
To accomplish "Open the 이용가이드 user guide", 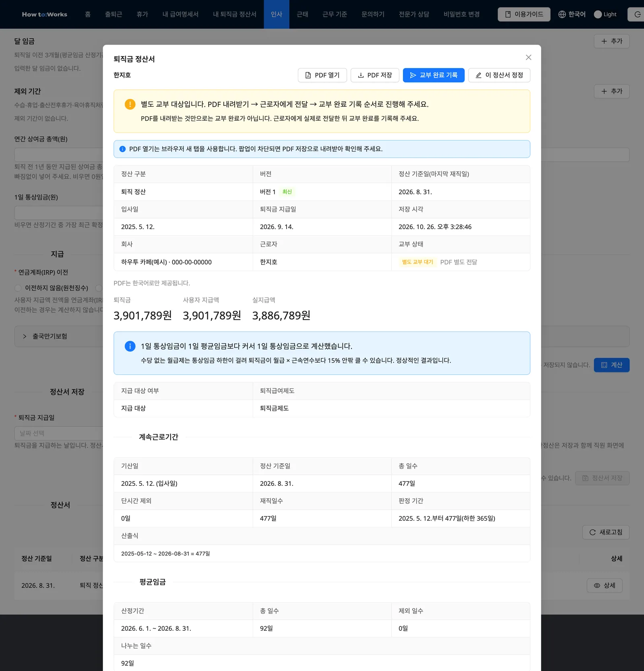I will click(x=524, y=14).
